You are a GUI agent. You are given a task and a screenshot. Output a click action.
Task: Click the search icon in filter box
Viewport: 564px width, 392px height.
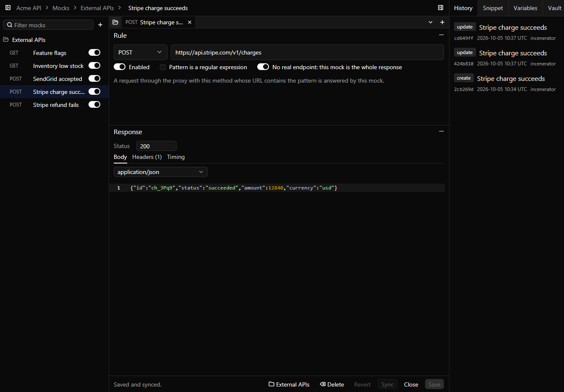pyautogui.click(x=10, y=25)
